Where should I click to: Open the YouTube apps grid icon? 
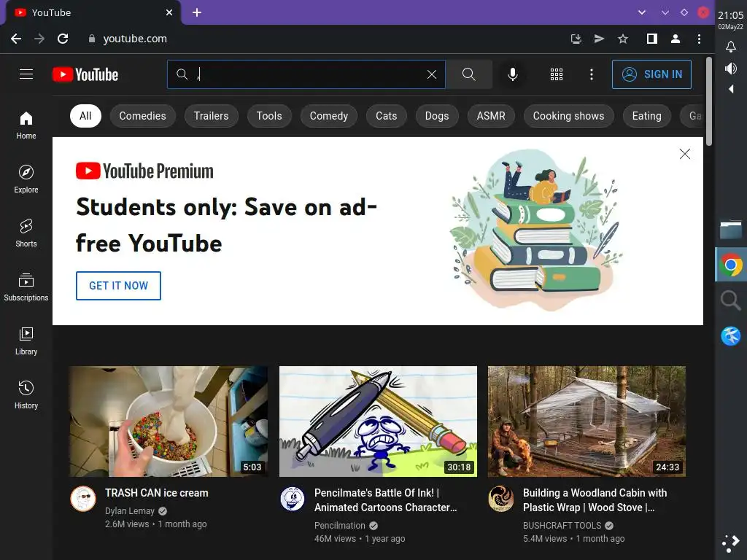557,74
